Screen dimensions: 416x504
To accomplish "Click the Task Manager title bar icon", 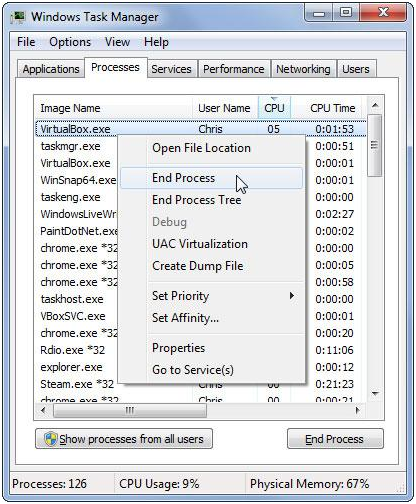I will pyautogui.click(x=18, y=17).
